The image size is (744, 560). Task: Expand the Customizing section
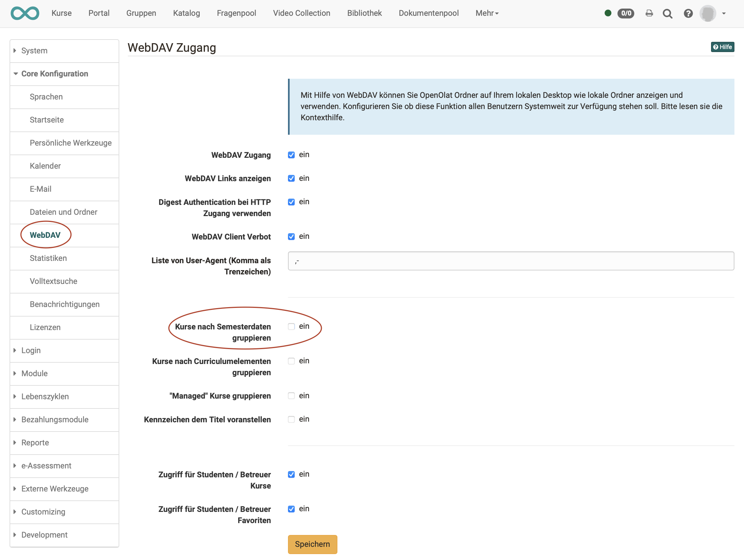pos(43,512)
